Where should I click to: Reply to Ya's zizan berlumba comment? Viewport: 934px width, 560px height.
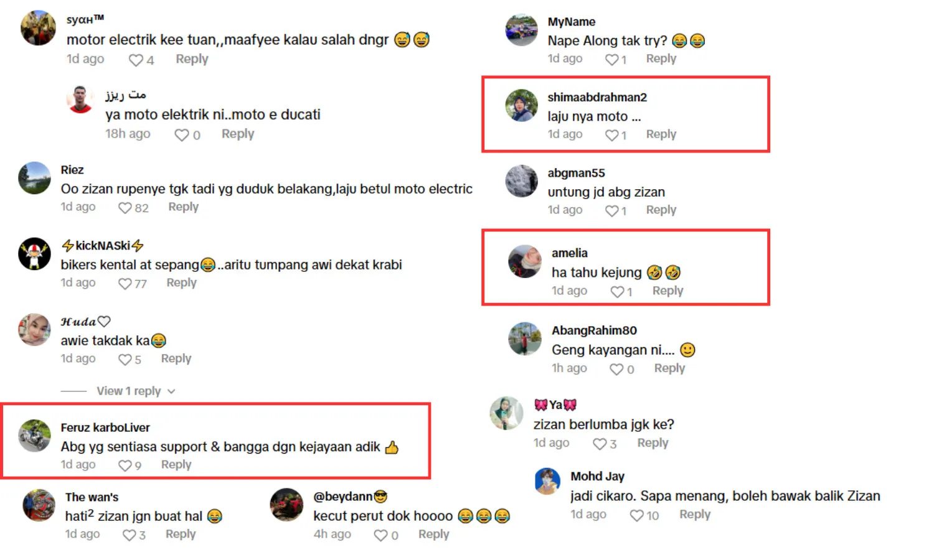click(x=653, y=442)
